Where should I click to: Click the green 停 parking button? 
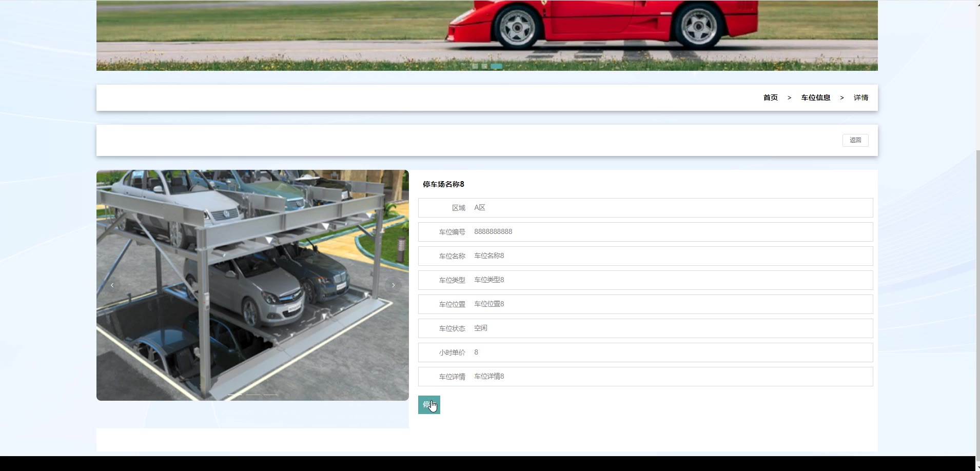pyautogui.click(x=429, y=405)
